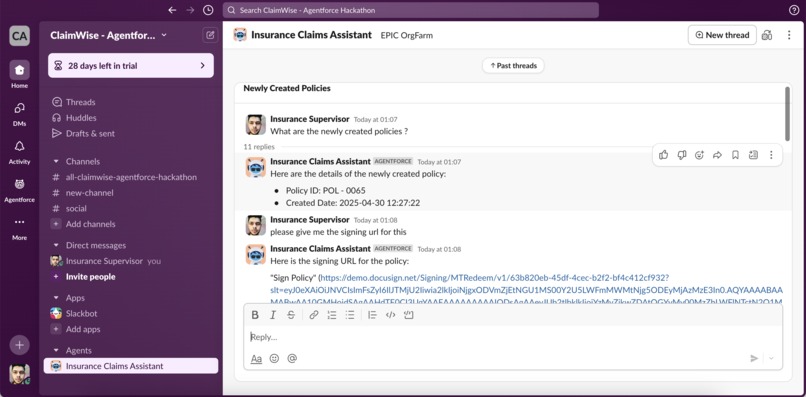Select Insurance Claims Assistant agent in sidebar
Viewport: 806px width, 397px height.
point(131,366)
